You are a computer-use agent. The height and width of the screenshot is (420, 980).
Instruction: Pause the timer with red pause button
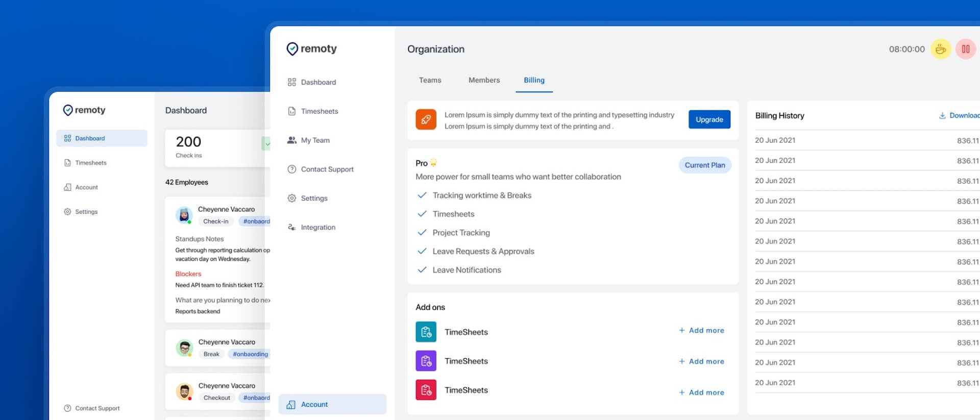tap(965, 49)
